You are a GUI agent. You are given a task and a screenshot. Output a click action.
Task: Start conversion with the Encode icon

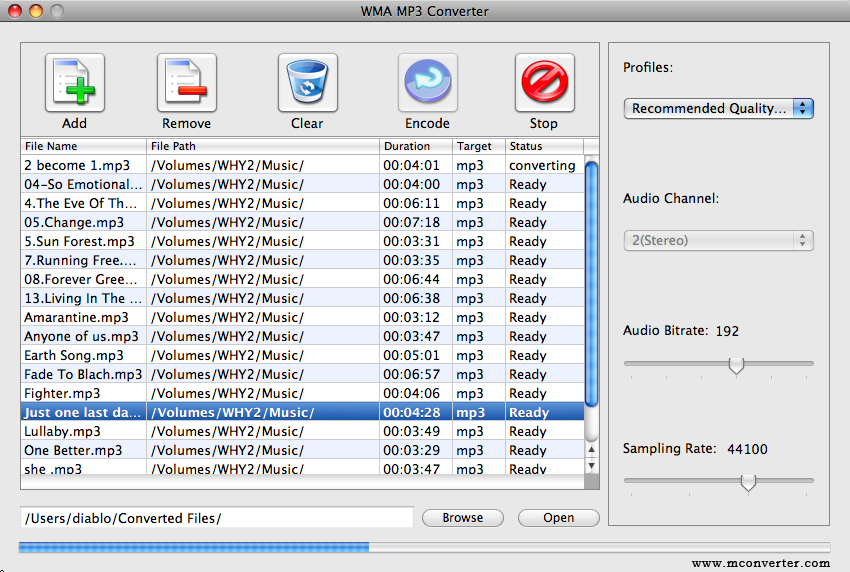tap(427, 84)
